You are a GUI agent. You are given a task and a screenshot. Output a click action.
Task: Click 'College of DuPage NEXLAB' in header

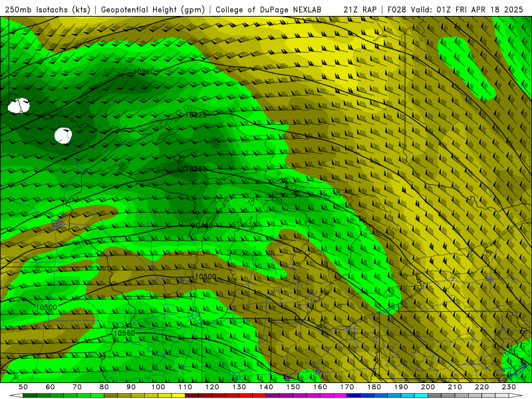point(268,10)
